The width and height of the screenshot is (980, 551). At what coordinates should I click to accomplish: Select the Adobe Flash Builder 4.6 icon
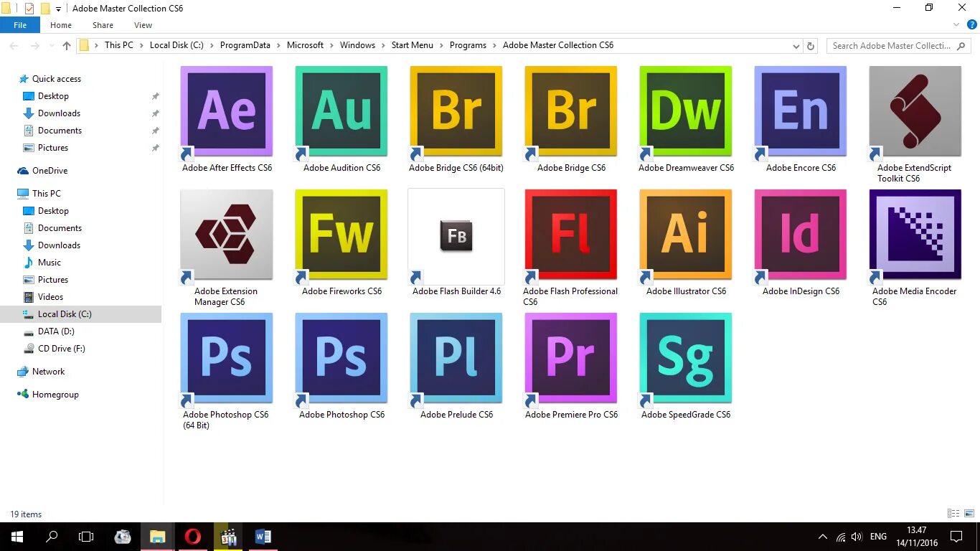(456, 236)
